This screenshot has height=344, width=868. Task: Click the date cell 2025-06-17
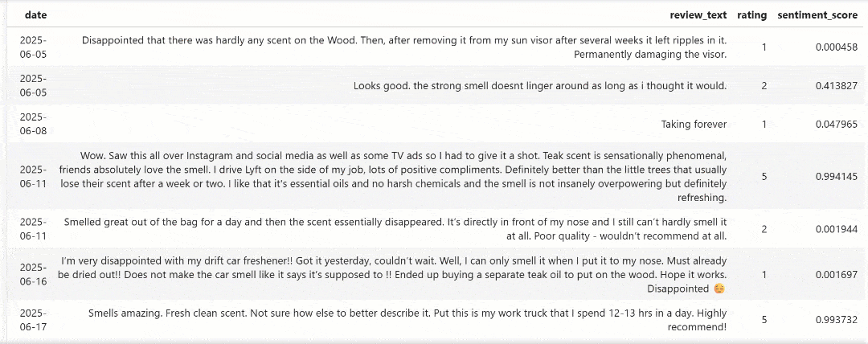tap(32, 320)
